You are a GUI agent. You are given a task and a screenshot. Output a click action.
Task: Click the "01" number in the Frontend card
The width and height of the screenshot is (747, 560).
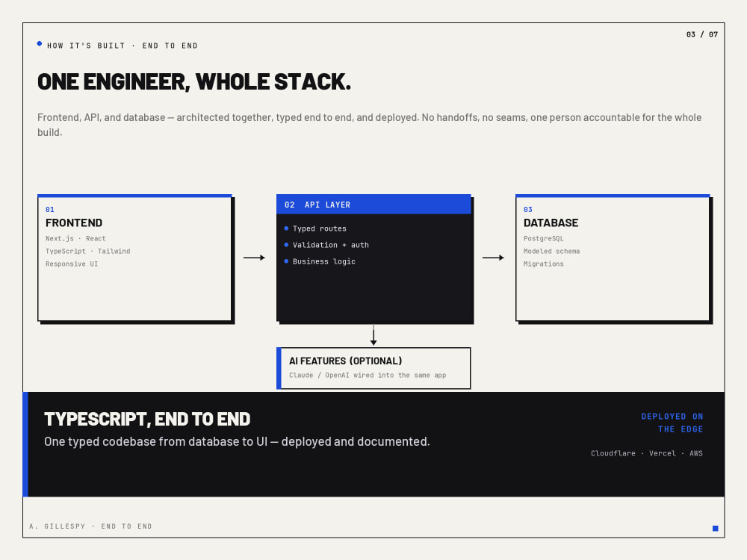[50, 210]
